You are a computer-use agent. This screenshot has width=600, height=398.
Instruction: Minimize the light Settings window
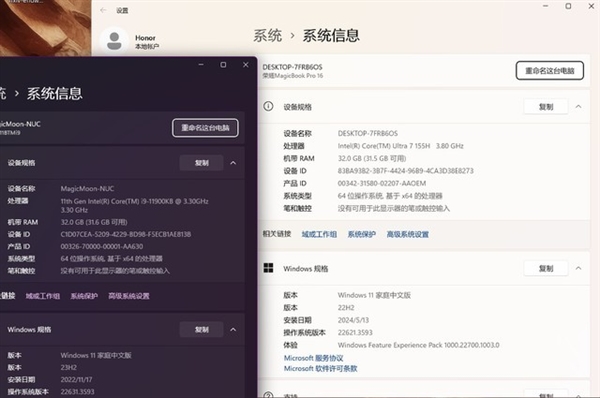(x=546, y=6)
